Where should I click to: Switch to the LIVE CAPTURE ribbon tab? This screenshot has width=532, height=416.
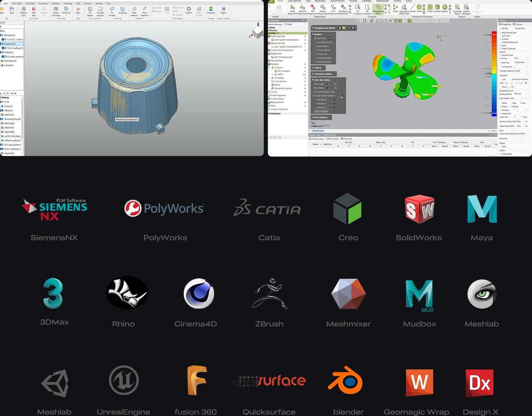295,1
